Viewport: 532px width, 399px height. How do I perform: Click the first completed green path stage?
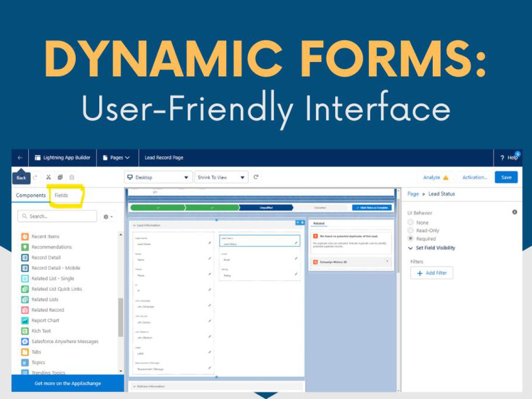click(158, 207)
